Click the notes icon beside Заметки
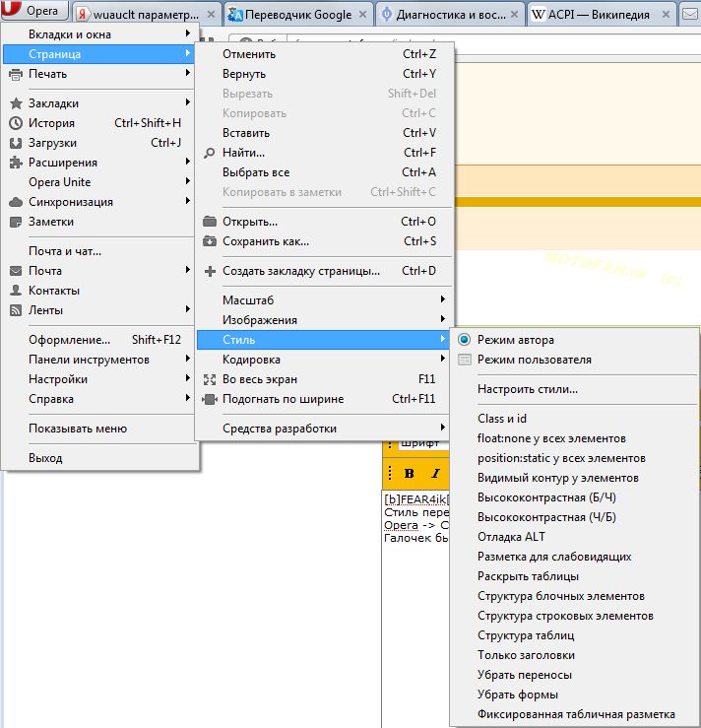Viewport: 701px width, 728px height. point(16,222)
